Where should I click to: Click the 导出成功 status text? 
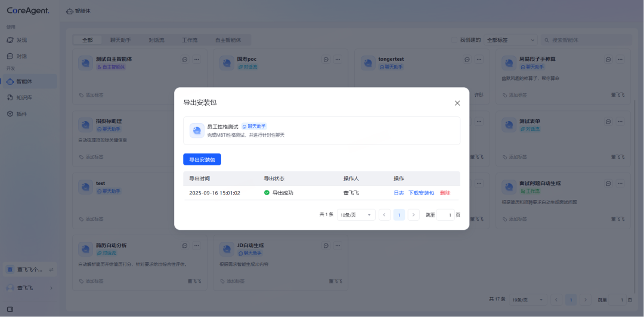283,193
